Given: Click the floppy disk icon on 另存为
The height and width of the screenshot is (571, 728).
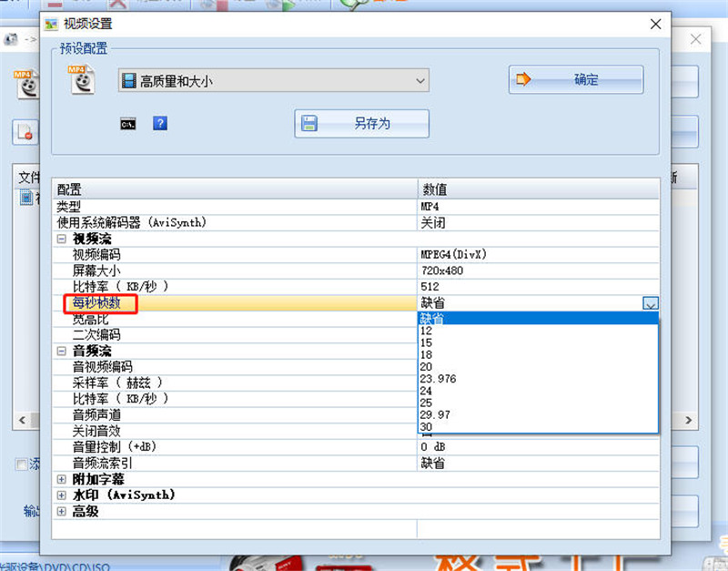Looking at the screenshot, I should (x=310, y=124).
